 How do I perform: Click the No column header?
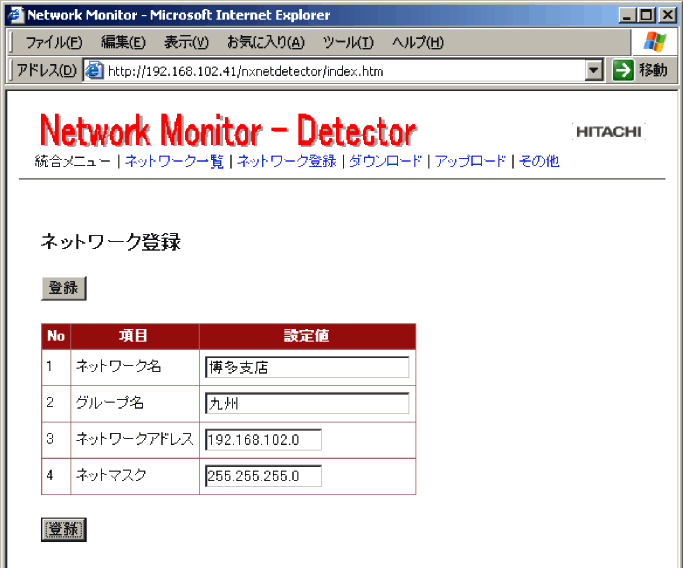click(56, 336)
